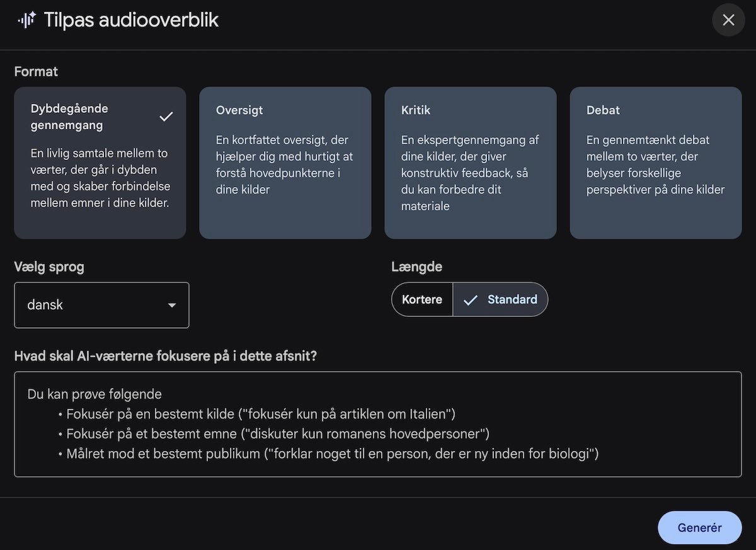Click the Debat card description text

[655, 164]
